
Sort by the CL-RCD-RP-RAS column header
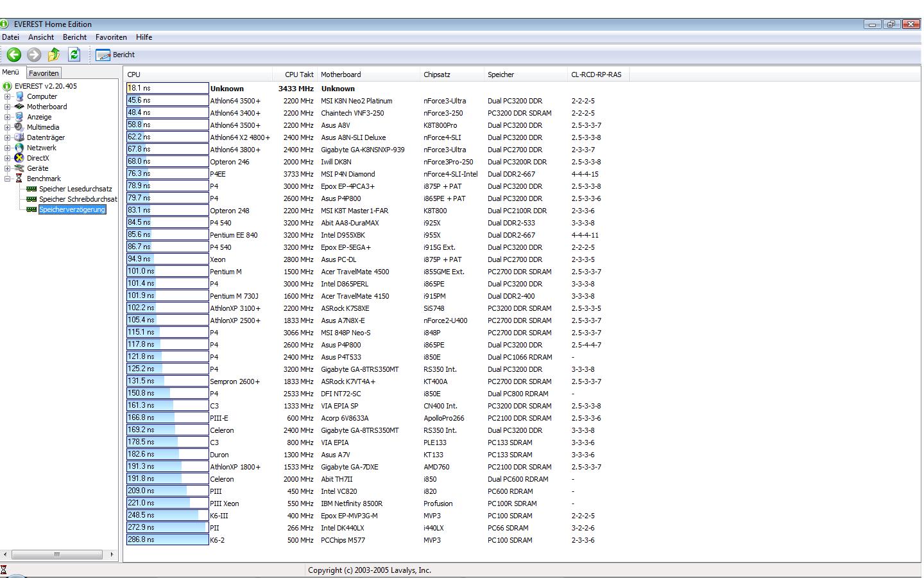(598, 74)
